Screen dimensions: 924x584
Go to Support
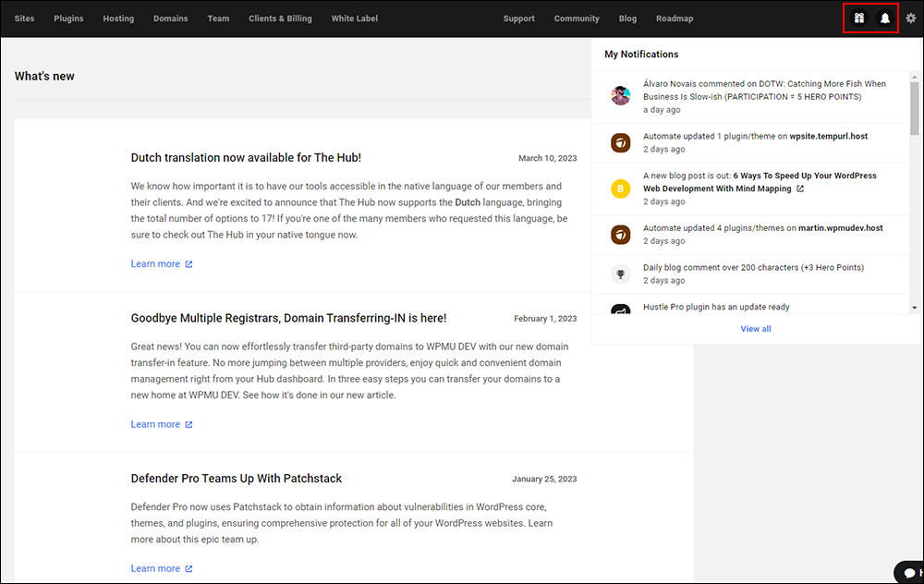[519, 18]
